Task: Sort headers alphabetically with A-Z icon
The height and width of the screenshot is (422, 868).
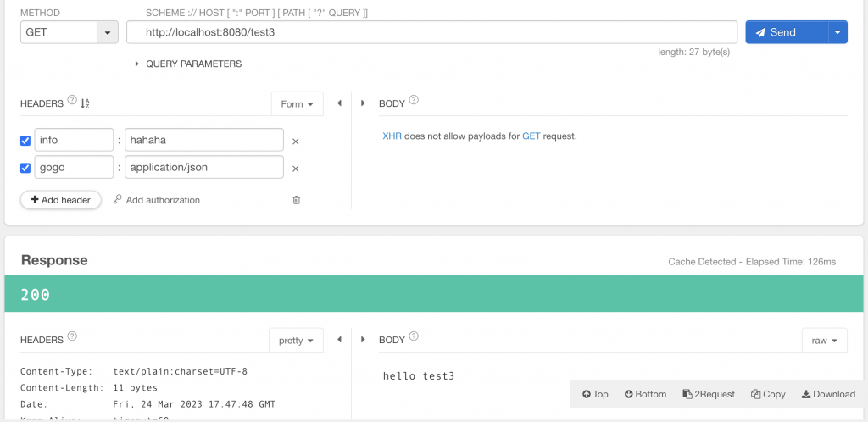Action: 86,103
